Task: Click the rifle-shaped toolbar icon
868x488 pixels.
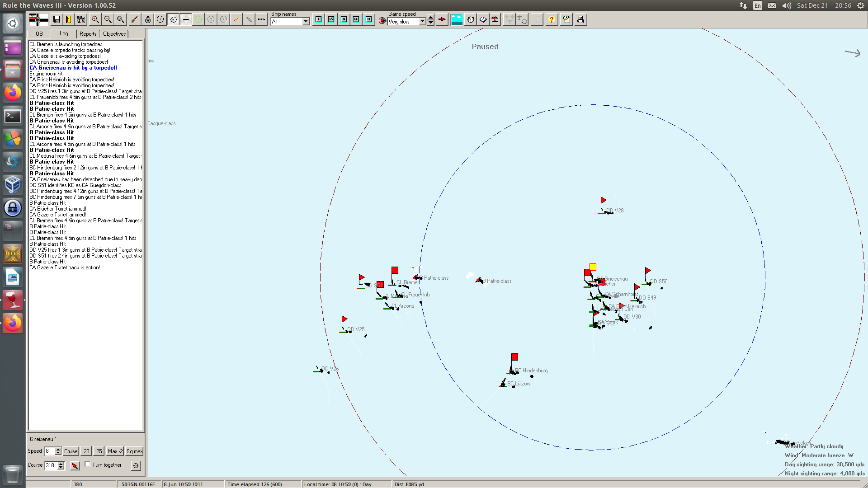Action: pyautogui.click(x=135, y=19)
